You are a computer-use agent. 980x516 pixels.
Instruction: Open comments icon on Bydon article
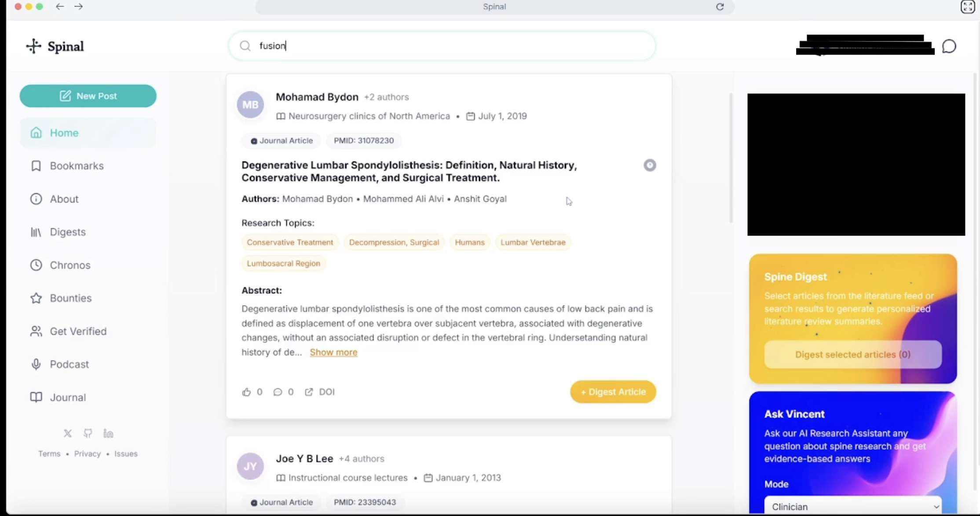coord(278,392)
